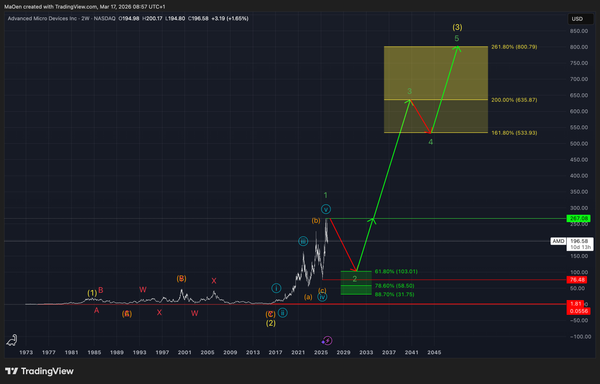This screenshot has height=384, width=600.
Task: Click the 2025 year on time axis
Action: click(x=321, y=353)
